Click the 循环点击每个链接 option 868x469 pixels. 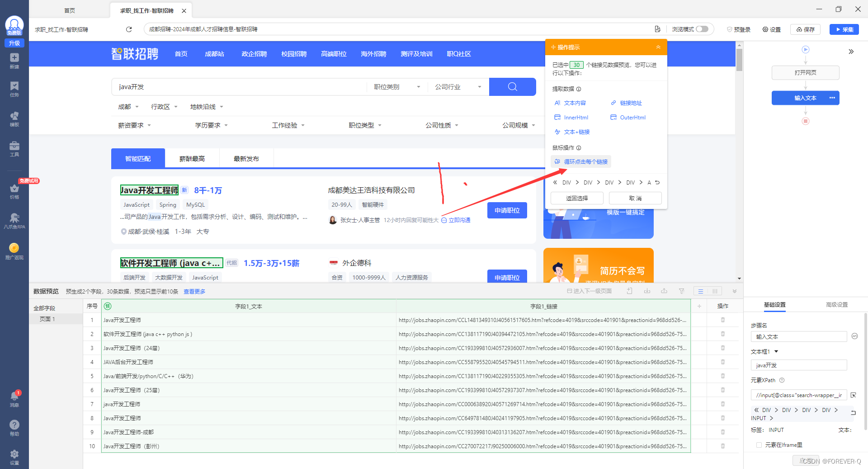(x=581, y=161)
